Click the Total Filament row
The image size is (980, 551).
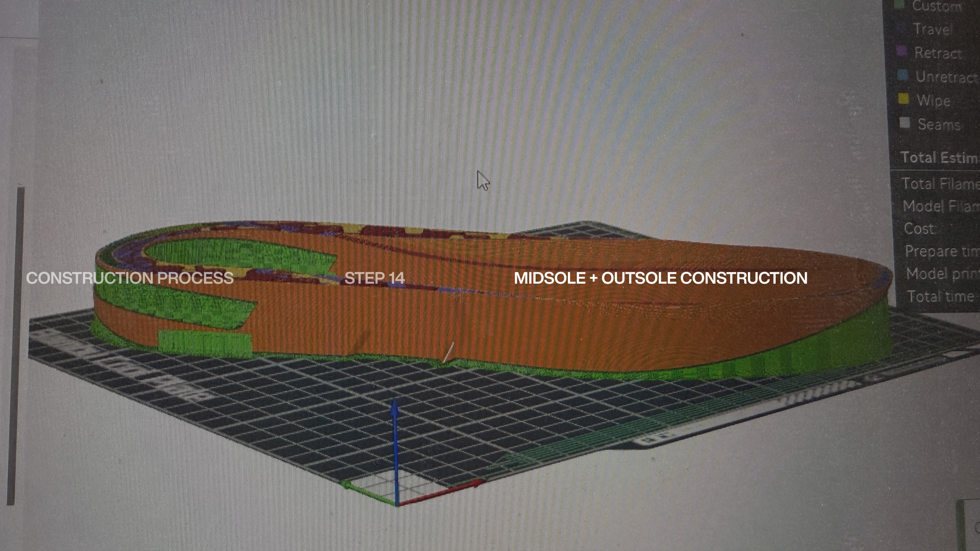click(x=940, y=183)
